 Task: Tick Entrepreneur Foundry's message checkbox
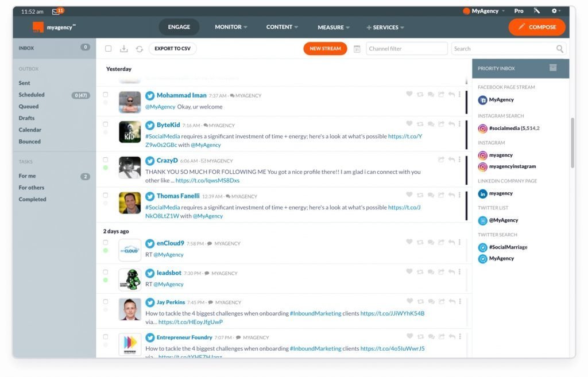[106, 336]
